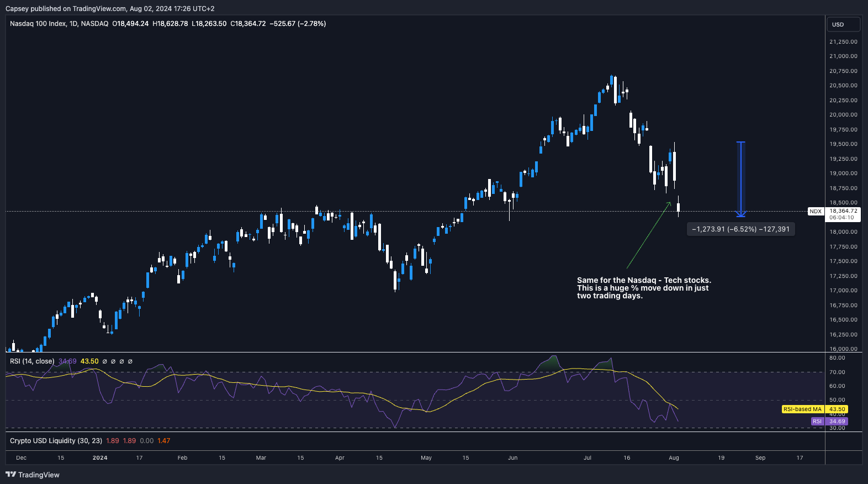
Task: Click the Apr label on time axis
Action: (340, 458)
